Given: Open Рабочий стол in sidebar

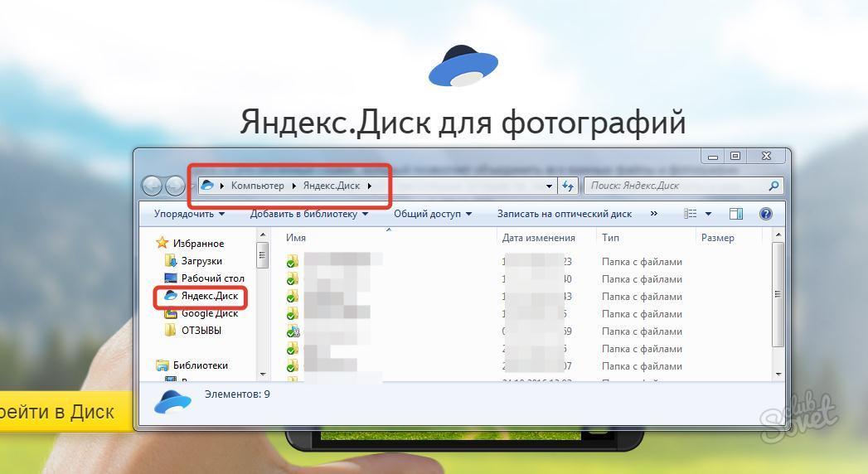Looking at the screenshot, I should (x=212, y=278).
